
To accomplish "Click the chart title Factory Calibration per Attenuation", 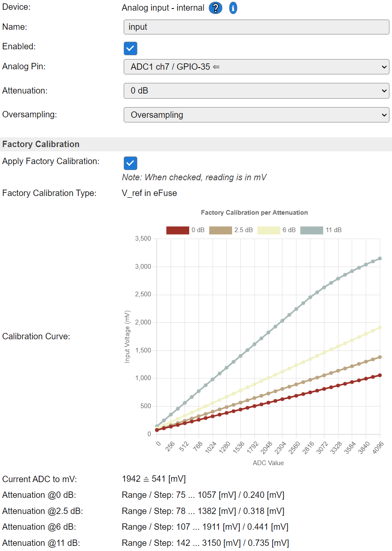I will click(254, 213).
